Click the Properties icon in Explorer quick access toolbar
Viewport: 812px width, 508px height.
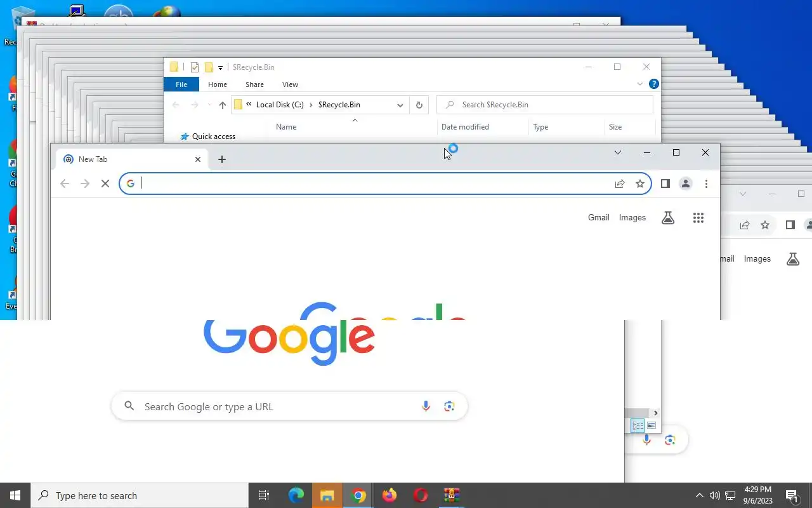pos(195,67)
